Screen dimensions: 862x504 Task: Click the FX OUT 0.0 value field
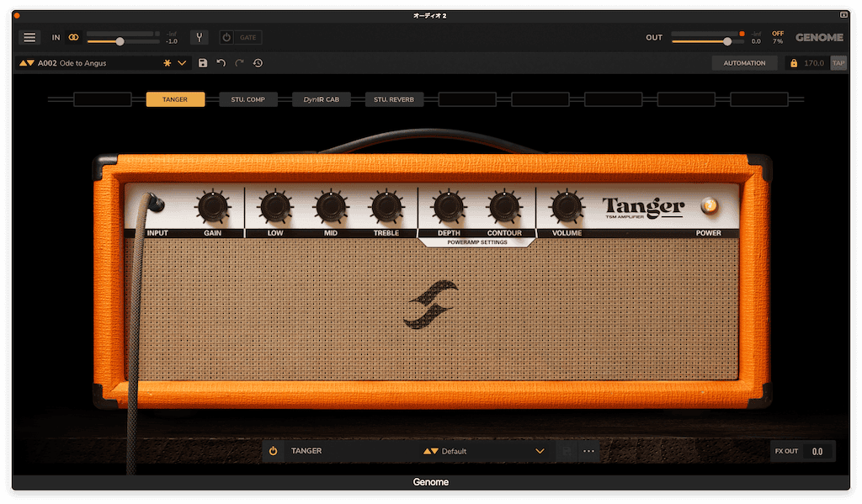point(817,451)
